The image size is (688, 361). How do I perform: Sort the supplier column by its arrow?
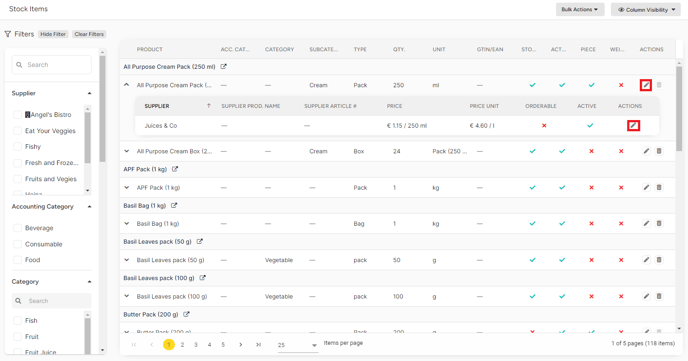(x=209, y=106)
